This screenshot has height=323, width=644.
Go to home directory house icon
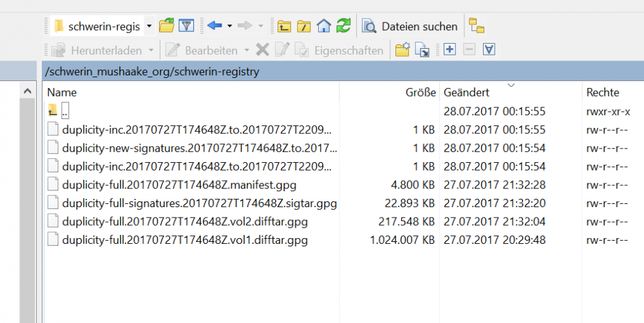[324, 26]
